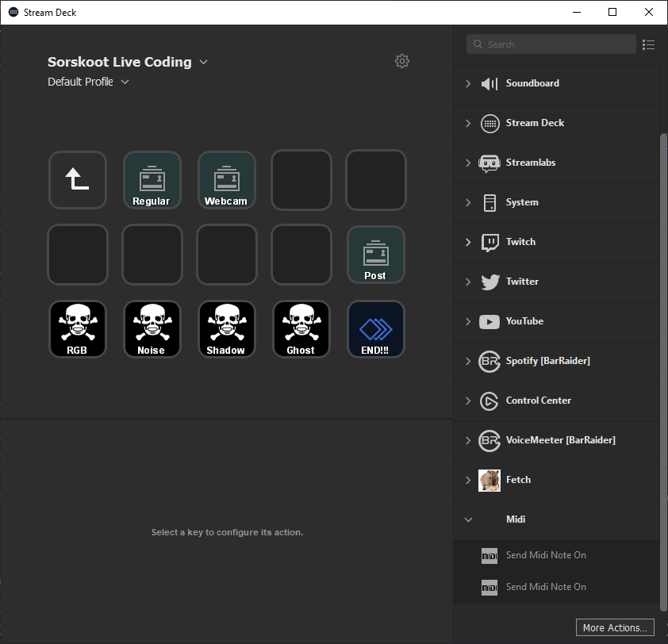Screen dimensions: 668x644
Task: Click second 'Send Midi Note On' text
Action: click(546, 587)
